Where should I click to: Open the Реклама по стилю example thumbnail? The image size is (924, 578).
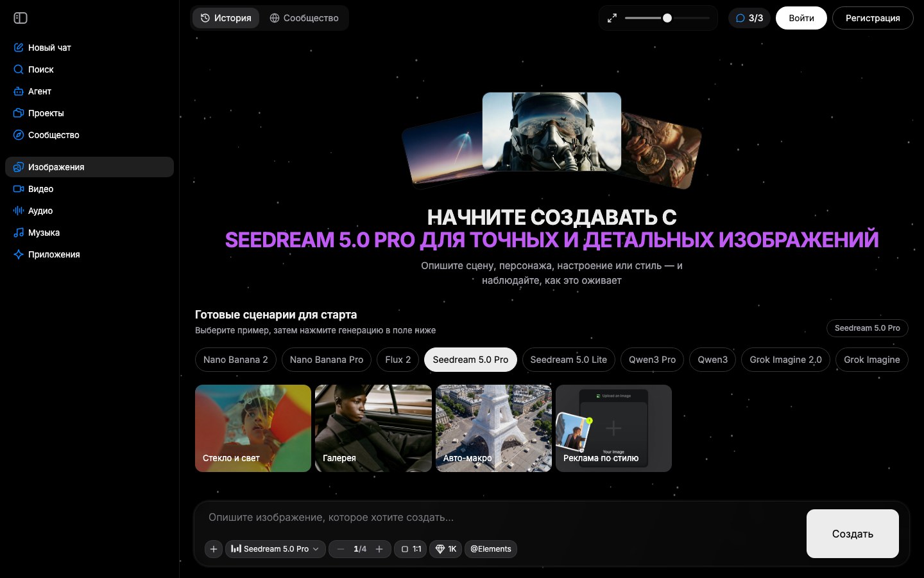613,428
